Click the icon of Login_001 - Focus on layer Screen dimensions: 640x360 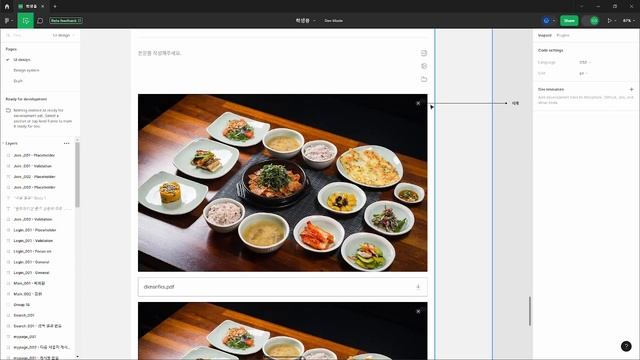(x=8, y=251)
